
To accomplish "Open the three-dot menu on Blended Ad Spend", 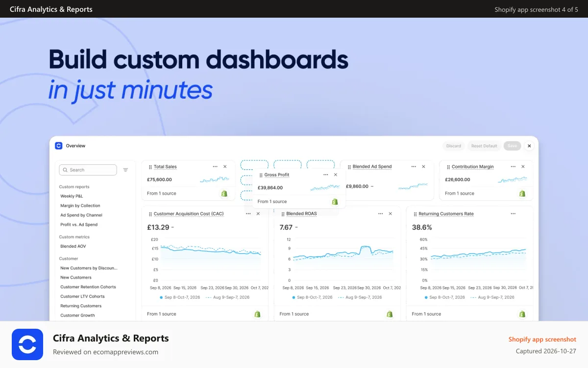I will point(414,167).
